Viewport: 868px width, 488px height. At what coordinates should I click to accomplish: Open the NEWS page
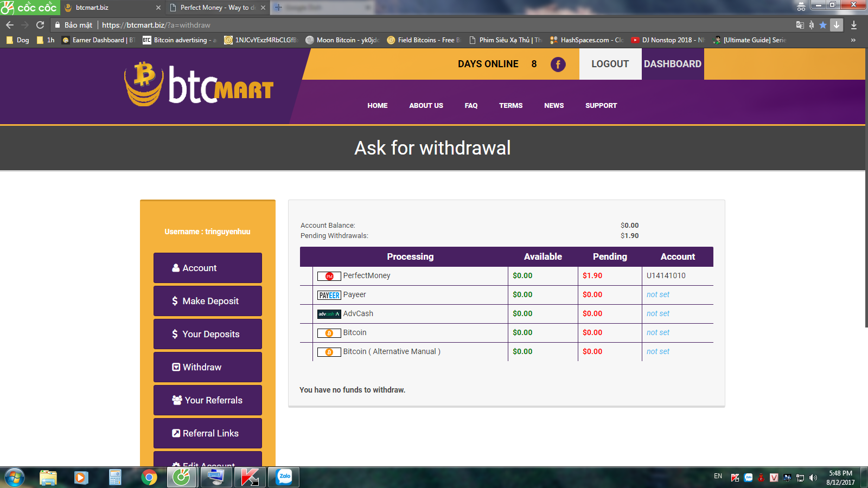click(554, 106)
